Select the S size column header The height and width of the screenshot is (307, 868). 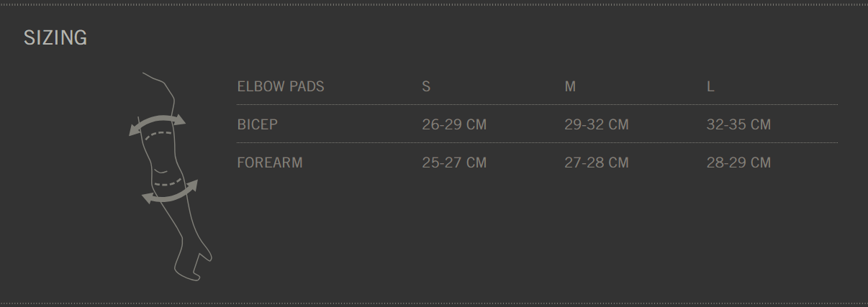(x=426, y=86)
